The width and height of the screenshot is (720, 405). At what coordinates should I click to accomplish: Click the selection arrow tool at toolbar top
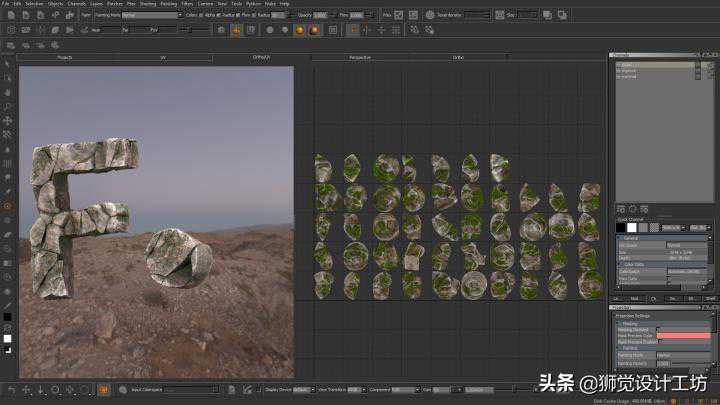coord(7,64)
